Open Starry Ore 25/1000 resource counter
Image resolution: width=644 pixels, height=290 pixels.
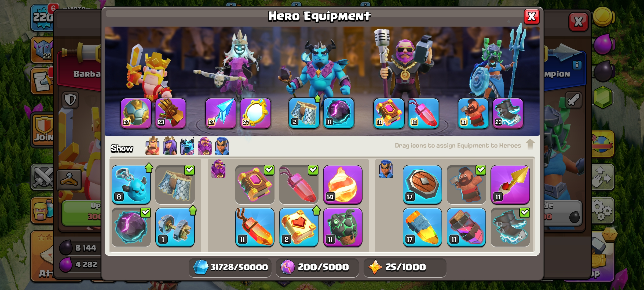coord(405,267)
